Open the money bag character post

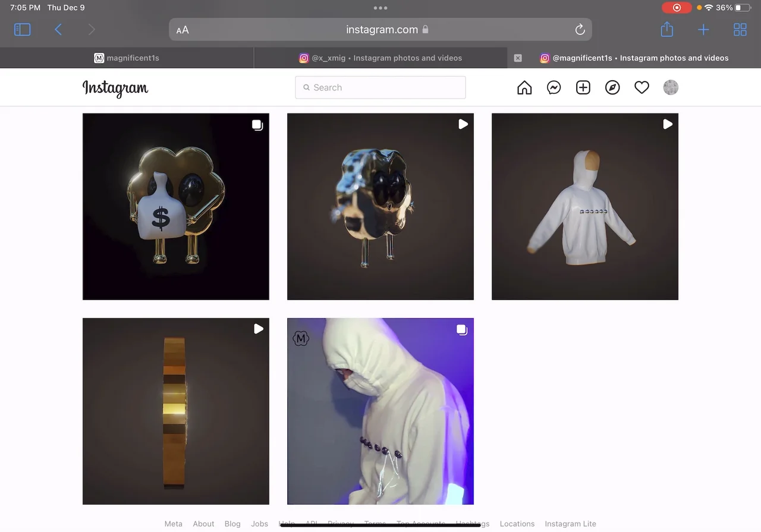pyautogui.click(x=176, y=207)
